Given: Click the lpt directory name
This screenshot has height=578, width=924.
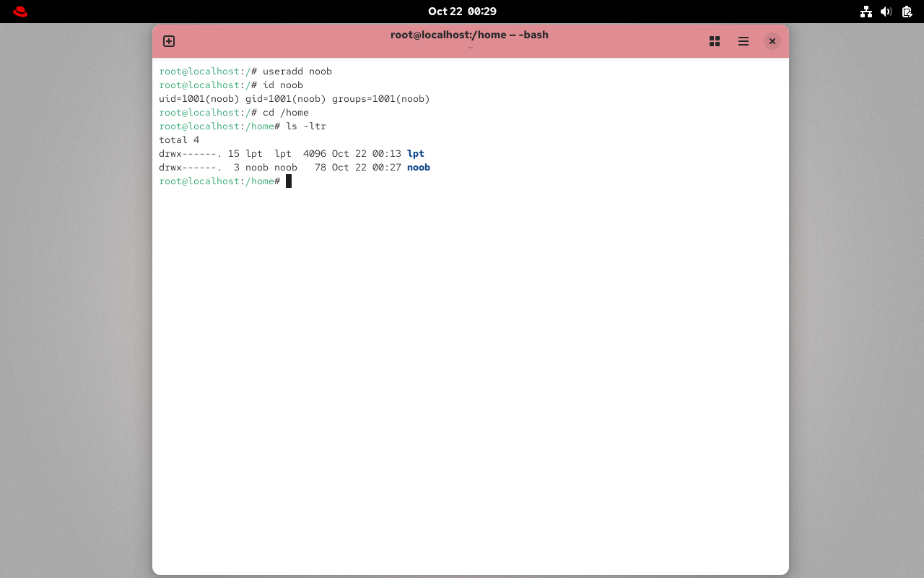Looking at the screenshot, I should pyautogui.click(x=416, y=153).
